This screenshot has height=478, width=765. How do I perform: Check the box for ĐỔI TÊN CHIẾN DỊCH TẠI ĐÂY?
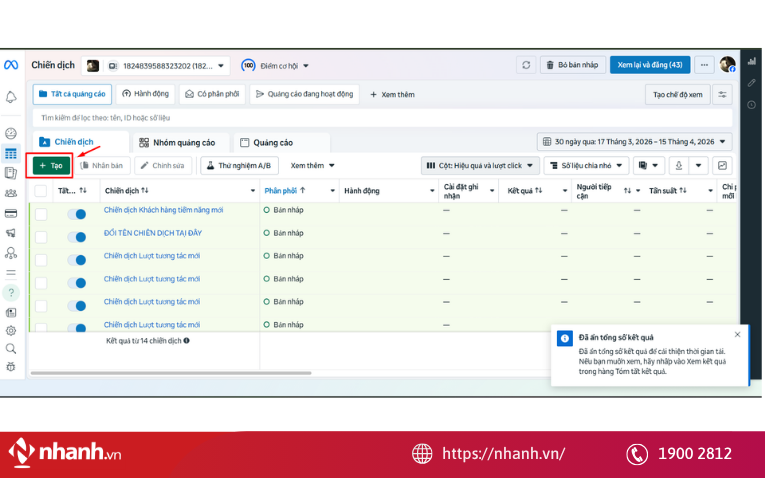pos(41,236)
